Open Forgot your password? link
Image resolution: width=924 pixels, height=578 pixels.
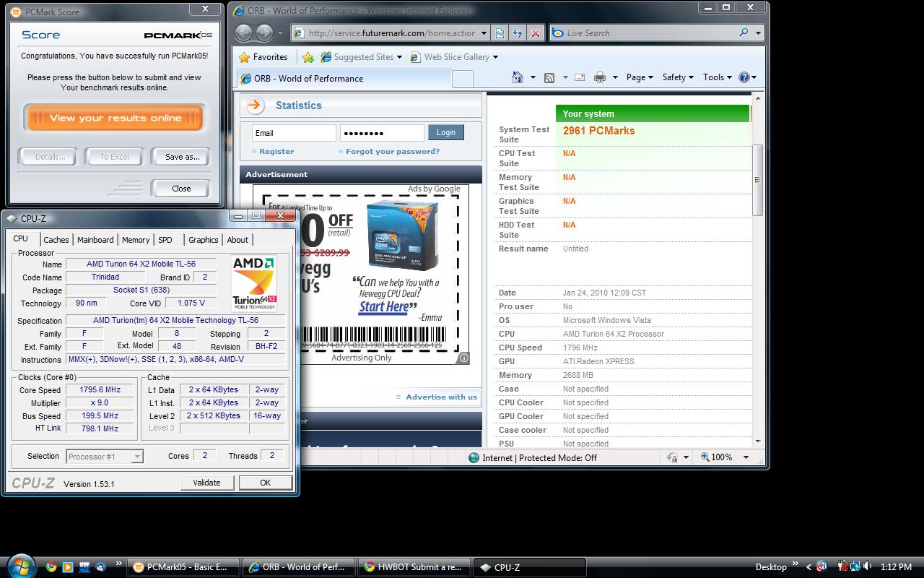(x=393, y=152)
